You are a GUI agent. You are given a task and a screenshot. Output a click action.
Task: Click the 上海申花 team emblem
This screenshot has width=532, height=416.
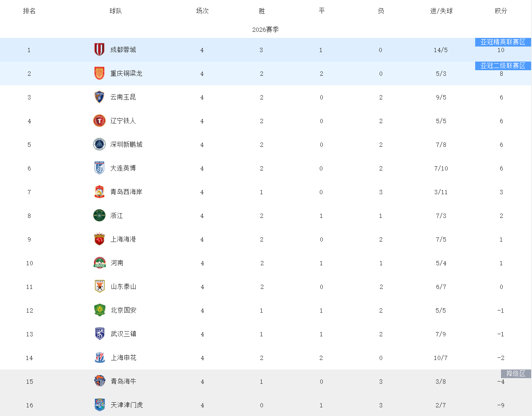(99, 358)
